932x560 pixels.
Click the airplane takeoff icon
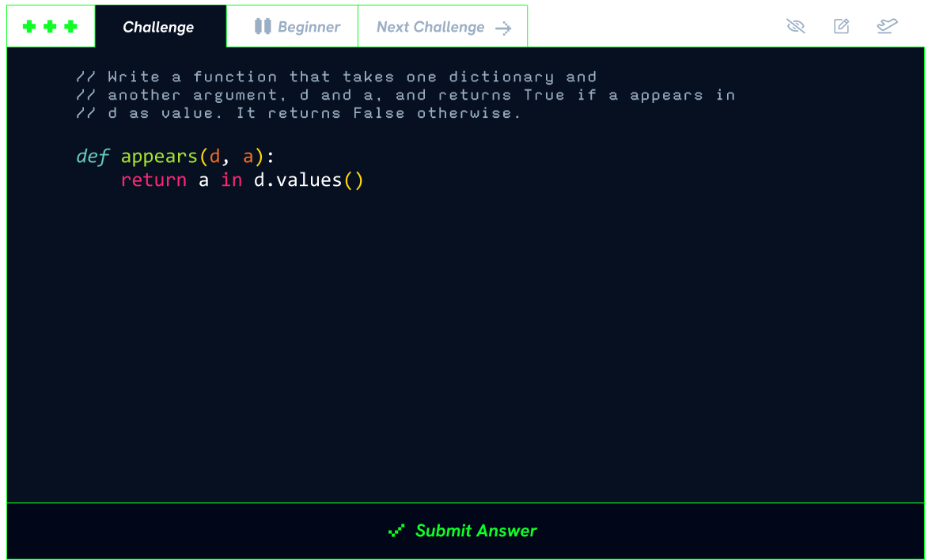tap(887, 27)
